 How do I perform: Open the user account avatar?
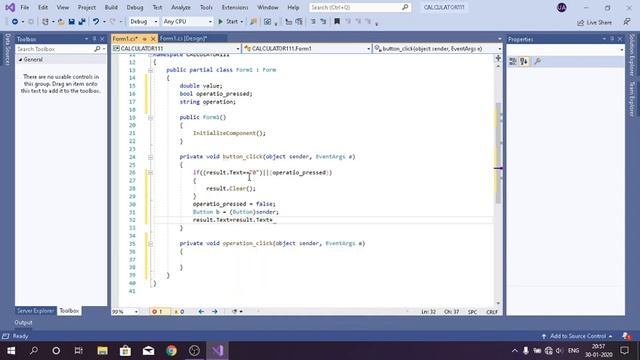click(562, 7)
